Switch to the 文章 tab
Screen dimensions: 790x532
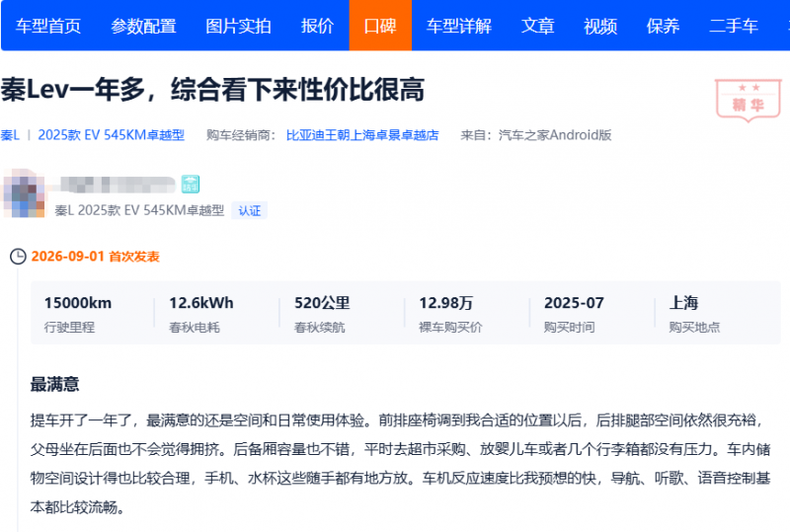click(x=537, y=26)
